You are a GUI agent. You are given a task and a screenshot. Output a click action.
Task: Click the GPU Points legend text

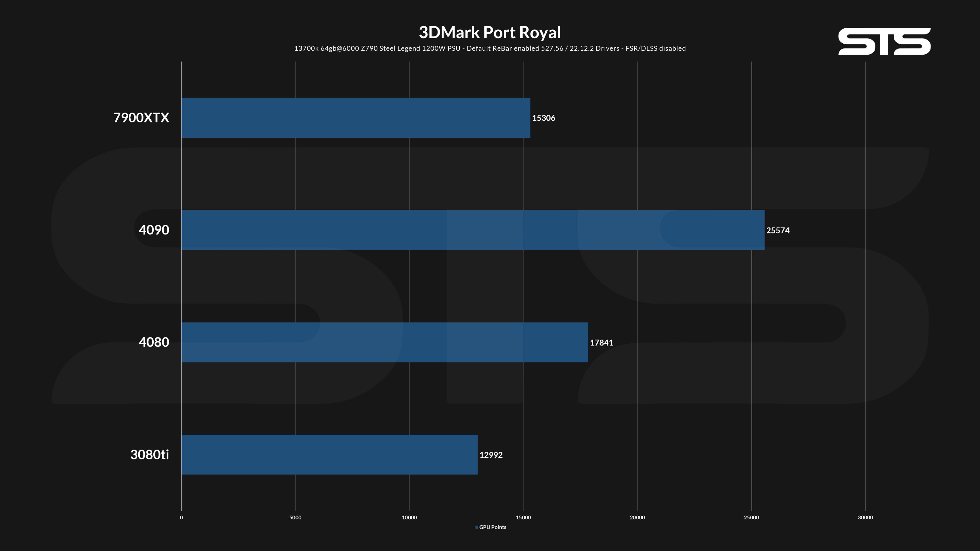tap(493, 527)
